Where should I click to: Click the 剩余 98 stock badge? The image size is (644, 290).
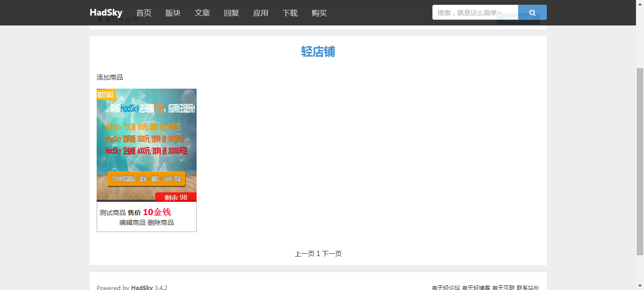(175, 197)
